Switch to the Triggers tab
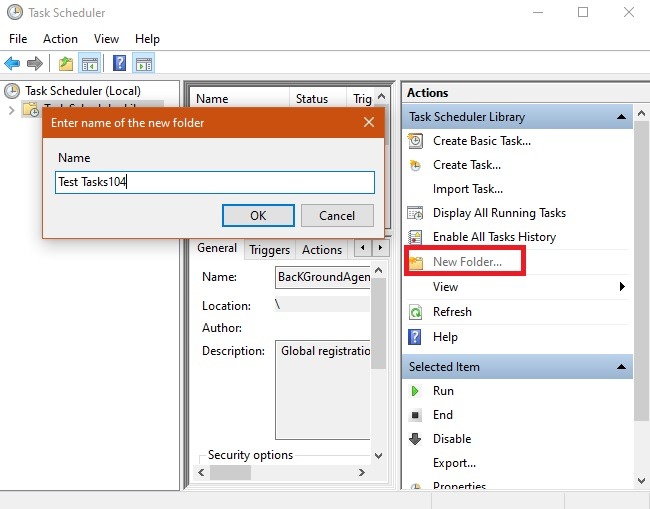This screenshot has width=650, height=509. tap(269, 250)
